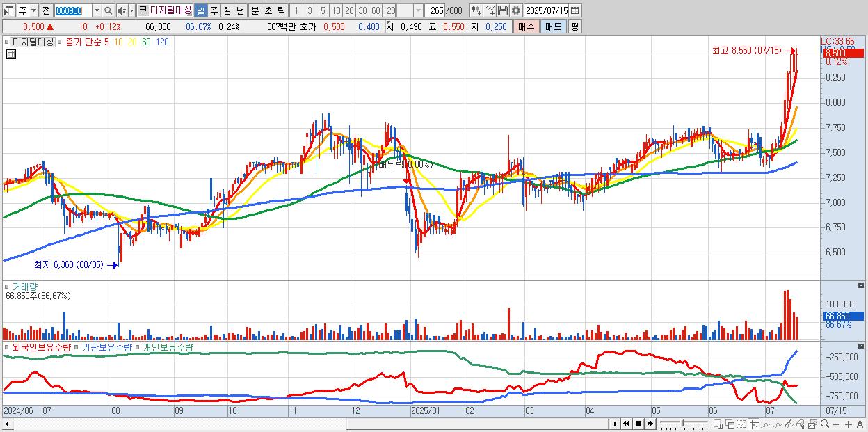Adjust the replay speed slider
The image size is (868, 432).
(x=683, y=424)
